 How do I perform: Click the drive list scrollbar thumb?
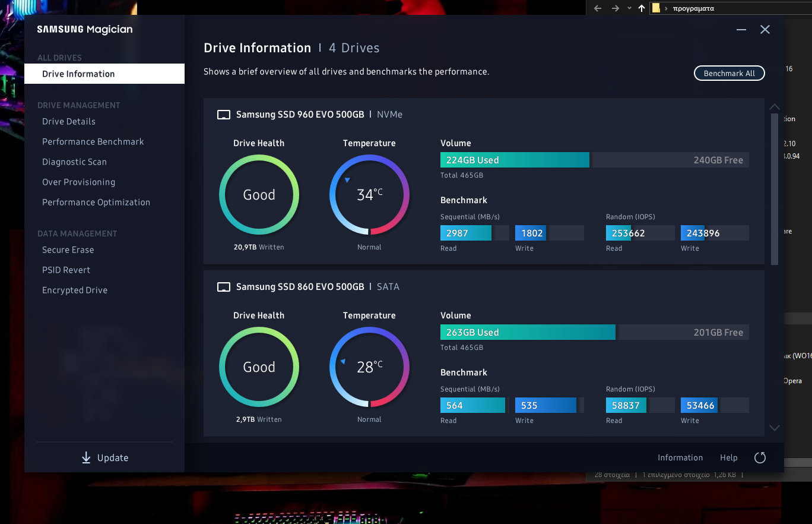(x=774, y=189)
